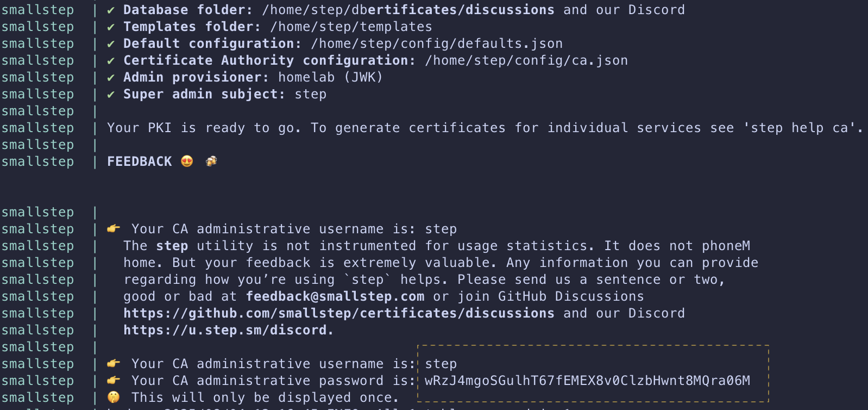This screenshot has height=410, width=868.
Task: Click the word 'phoneM' in the feedback paragraph
Action: [726, 246]
